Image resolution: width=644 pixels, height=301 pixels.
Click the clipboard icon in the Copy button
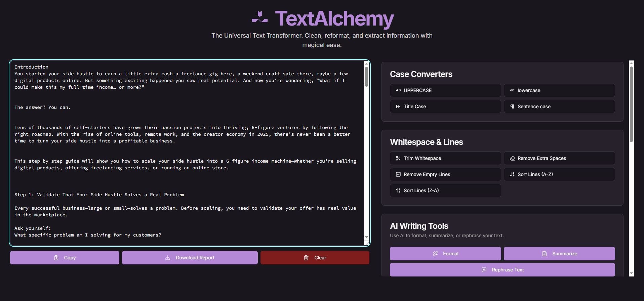coord(56,258)
